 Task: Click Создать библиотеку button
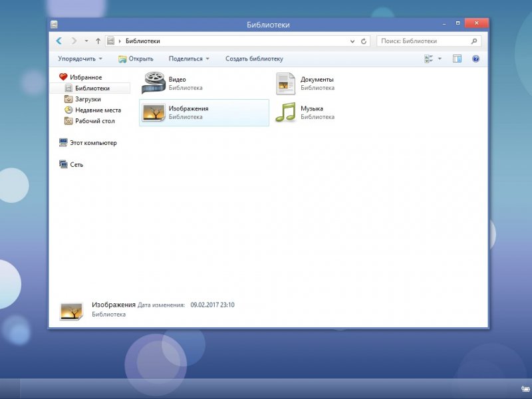[255, 59]
